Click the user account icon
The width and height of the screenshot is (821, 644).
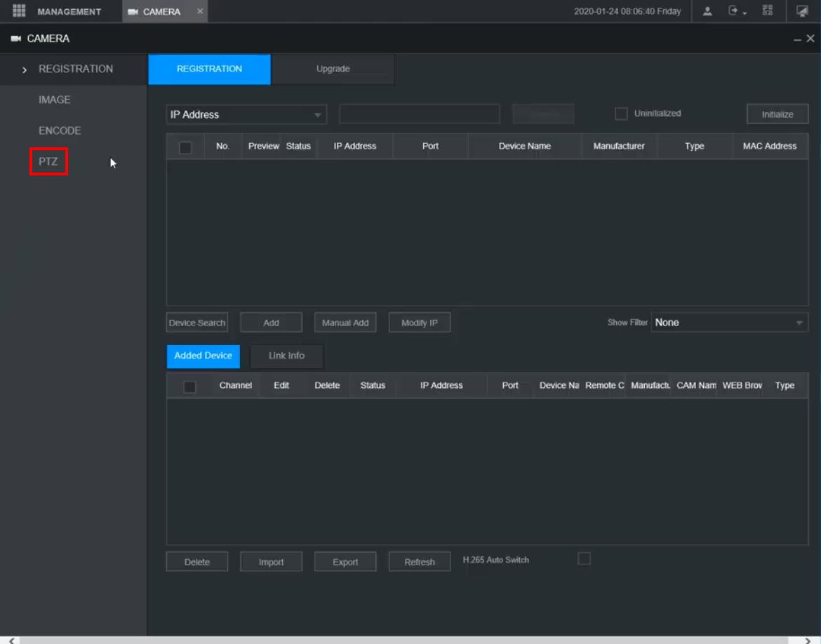click(x=709, y=11)
